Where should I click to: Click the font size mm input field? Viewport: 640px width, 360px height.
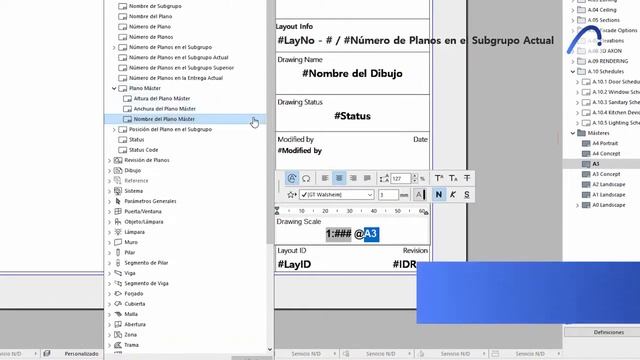pos(388,195)
